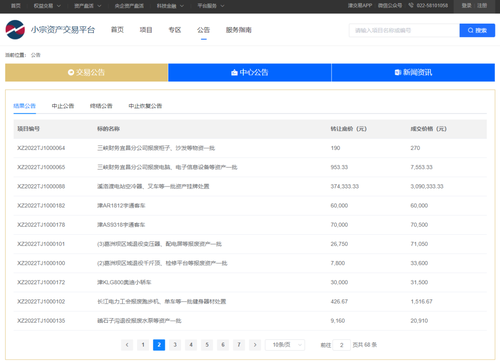This screenshot has width=500, height=361.
Task: Go to previous page with left arrow
Action: point(127,345)
